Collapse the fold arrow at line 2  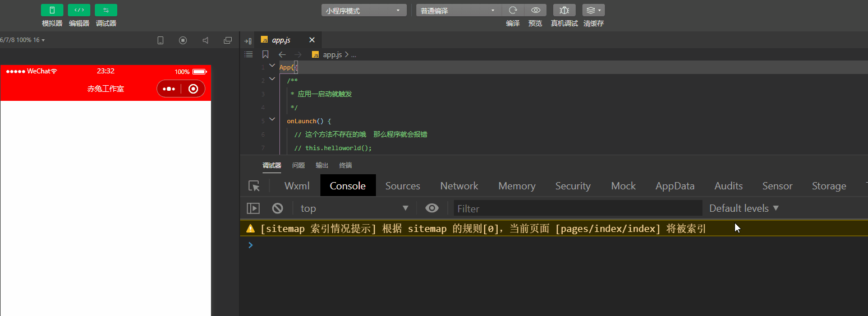272,79
